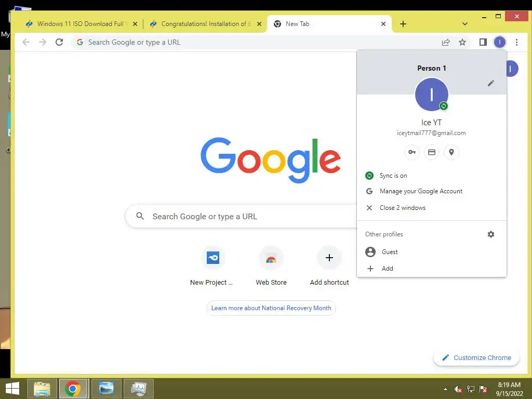Close the New Tab tab
Image resolution: width=532 pixels, height=399 pixels.
click(383, 24)
